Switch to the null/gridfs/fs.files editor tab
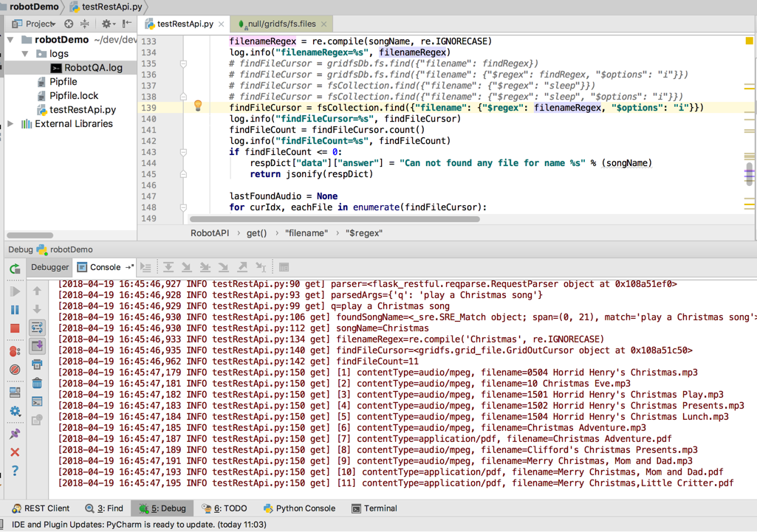This screenshot has width=757, height=532. pos(281,24)
